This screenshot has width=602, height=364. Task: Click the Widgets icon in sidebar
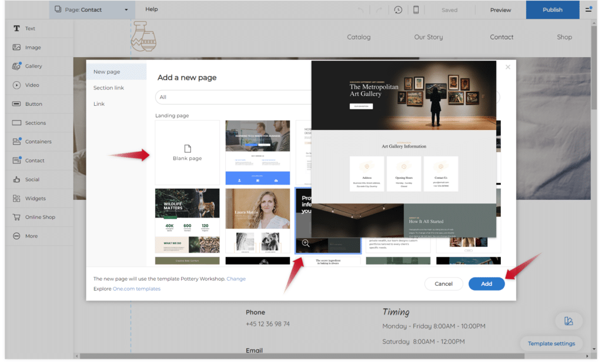16,198
